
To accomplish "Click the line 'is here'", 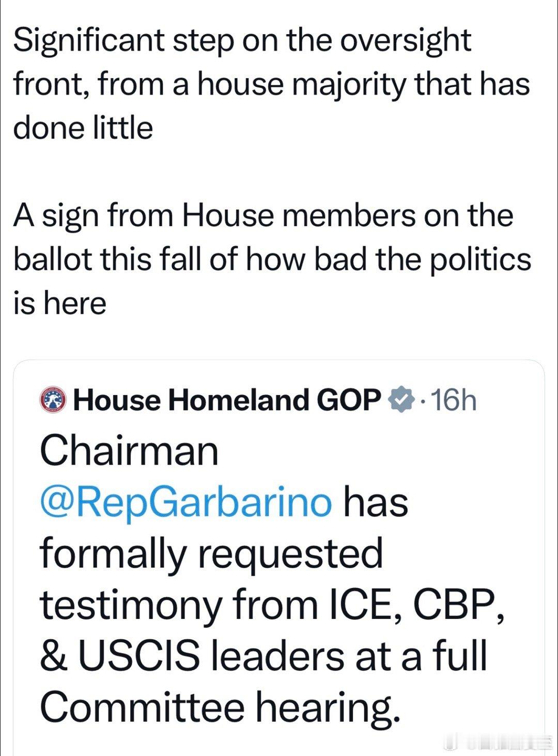I will 60,303.
